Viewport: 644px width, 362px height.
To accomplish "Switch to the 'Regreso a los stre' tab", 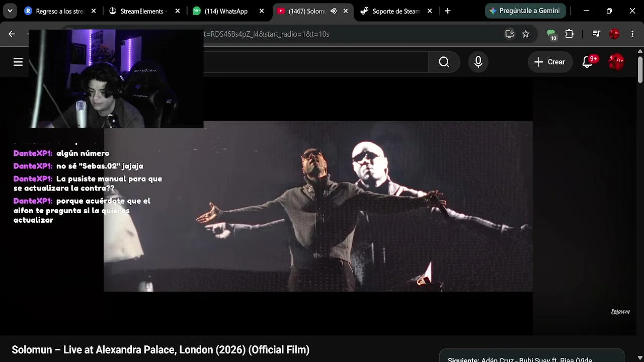I will point(60,11).
